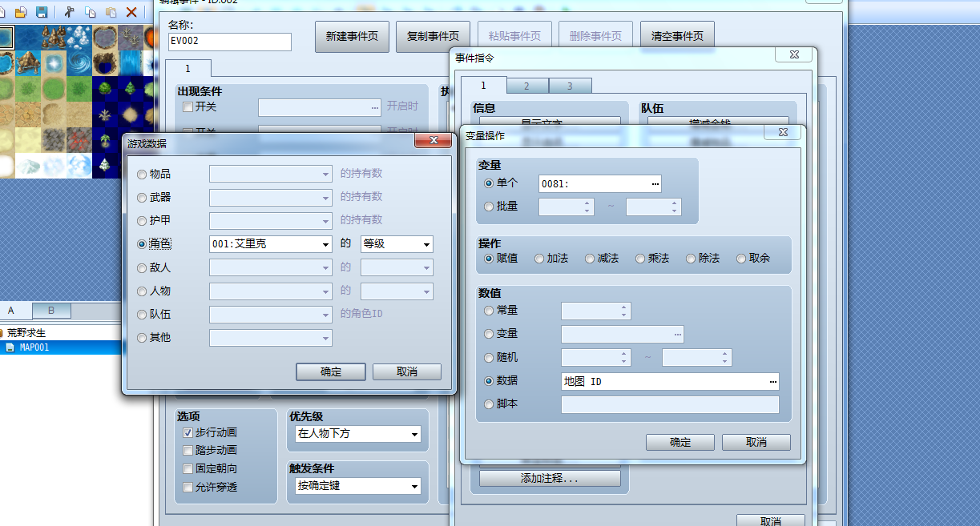
Task: Select the rocks-in-water tile in the palette
Action: (54, 37)
